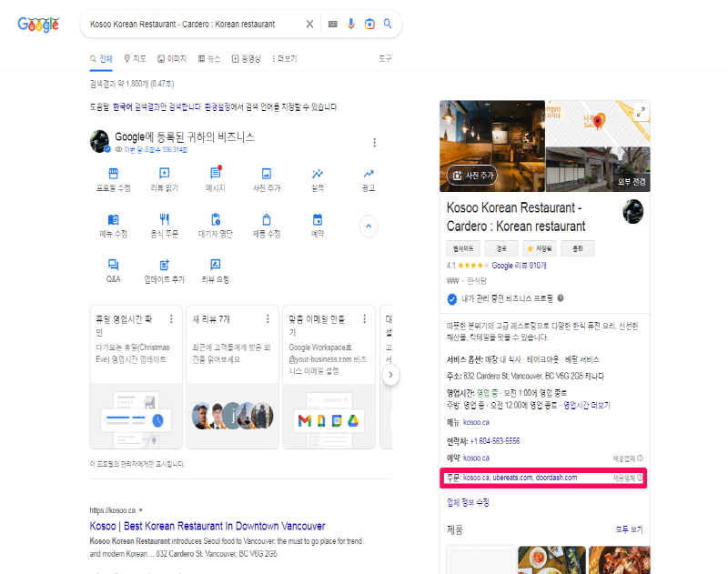Open the 더보기 (more) search filter menu
The image size is (728, 574).
[283, 59]
